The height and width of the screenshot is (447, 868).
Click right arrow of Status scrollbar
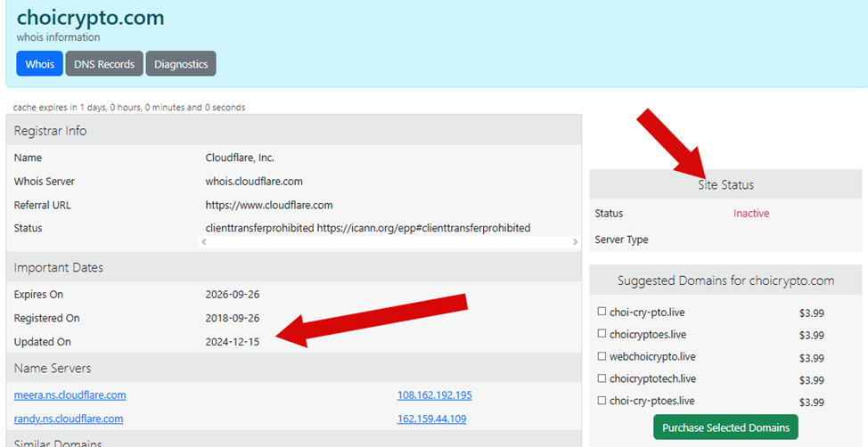click(x=575, y=242)
